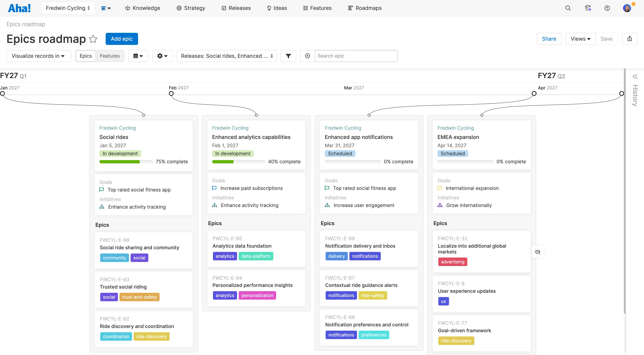Open the AI assistant icon in header
The image size is (644, 355).
588,8
